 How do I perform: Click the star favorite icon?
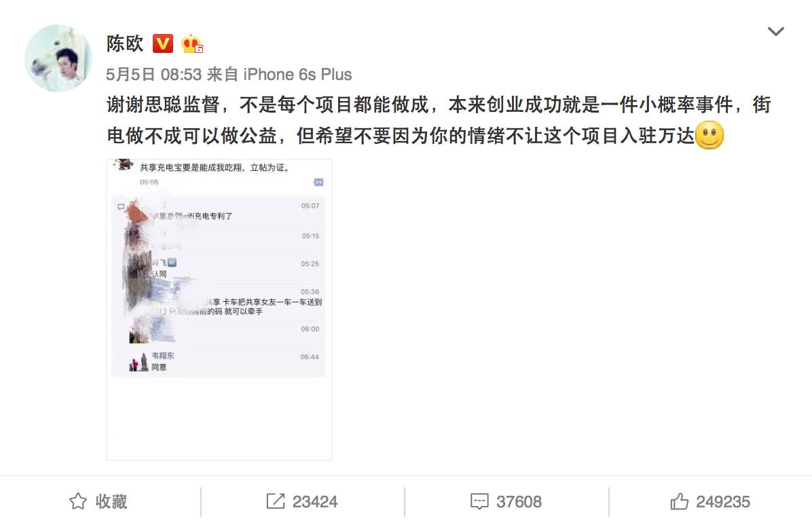[78, 501]
